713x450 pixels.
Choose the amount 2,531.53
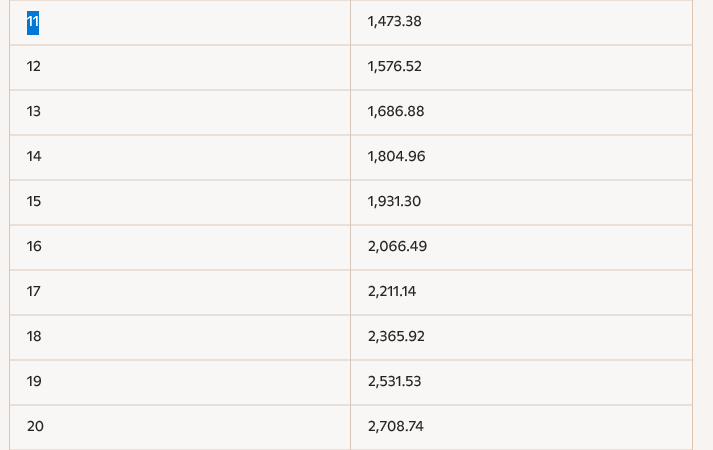pyautogui.click(x=394, y=381)
